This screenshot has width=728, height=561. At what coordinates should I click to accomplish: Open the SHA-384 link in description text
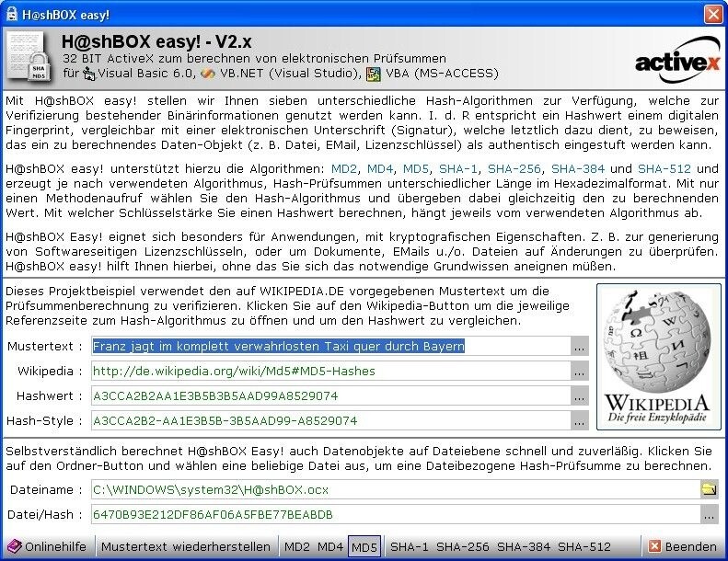click(580, 169)
